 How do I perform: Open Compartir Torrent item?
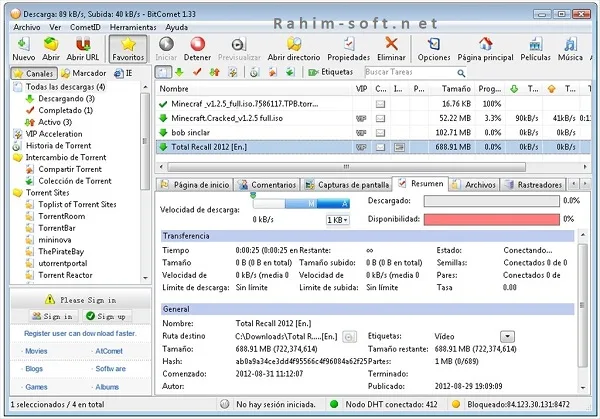tap(70, 169)
